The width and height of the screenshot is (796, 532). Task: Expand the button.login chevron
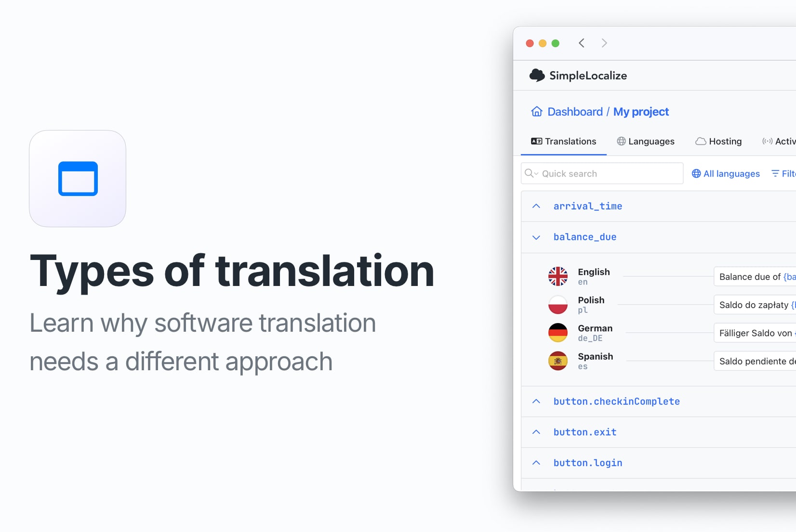tap(536, 463)
